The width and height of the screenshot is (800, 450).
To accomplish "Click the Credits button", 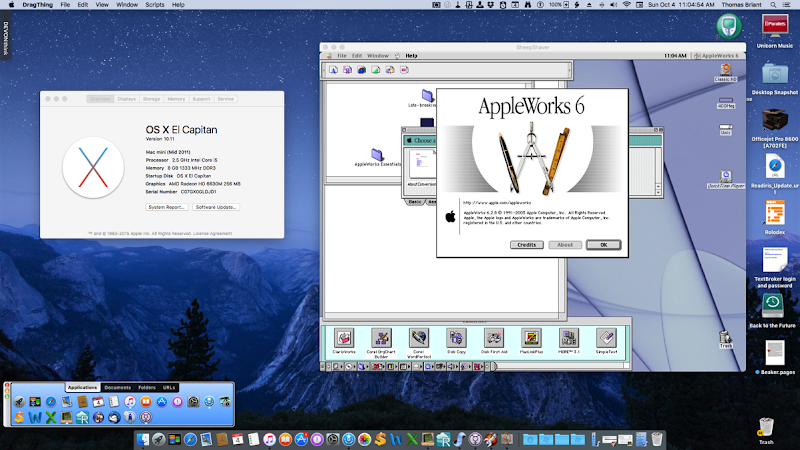I will click(525, 244).
